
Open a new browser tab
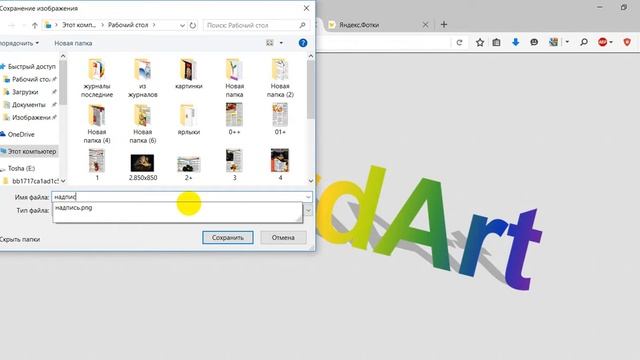coord(444,25)
